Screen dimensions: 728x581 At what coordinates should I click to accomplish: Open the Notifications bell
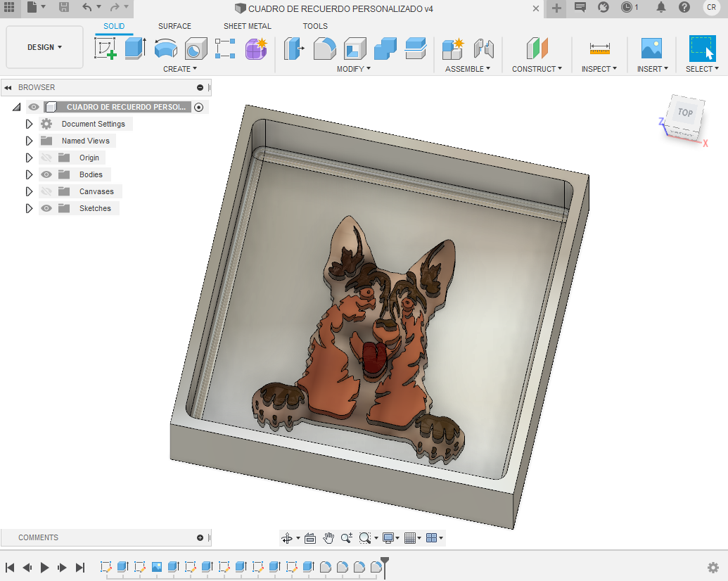point(660,7)
